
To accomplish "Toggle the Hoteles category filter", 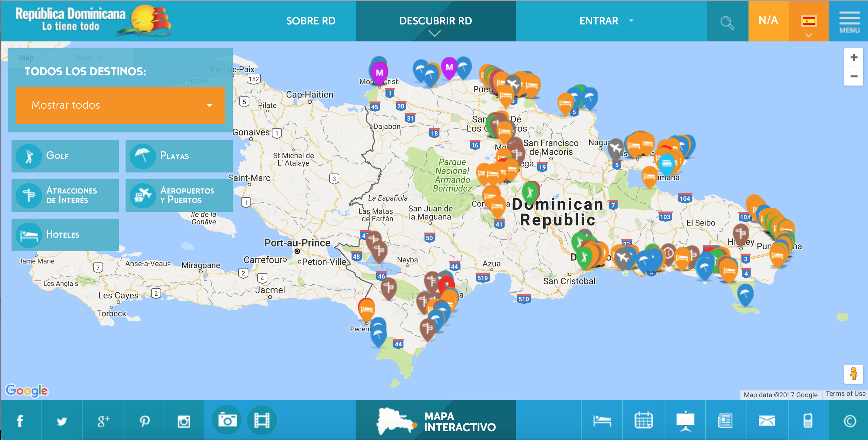I will coord(65,235).
